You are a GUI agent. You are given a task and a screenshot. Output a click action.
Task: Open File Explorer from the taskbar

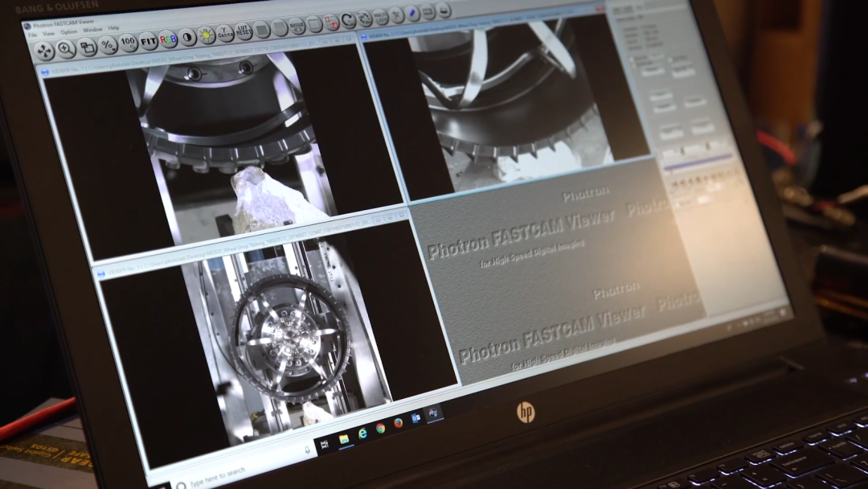point(344,439)
